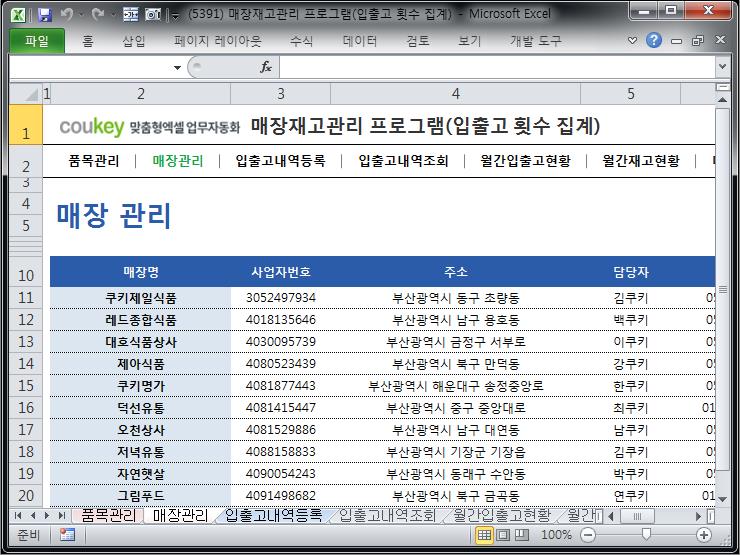Viewport: 740px width, 555px height.
Task: Click the 입출고내역조회 navigation link
Action: pos(404,161)
